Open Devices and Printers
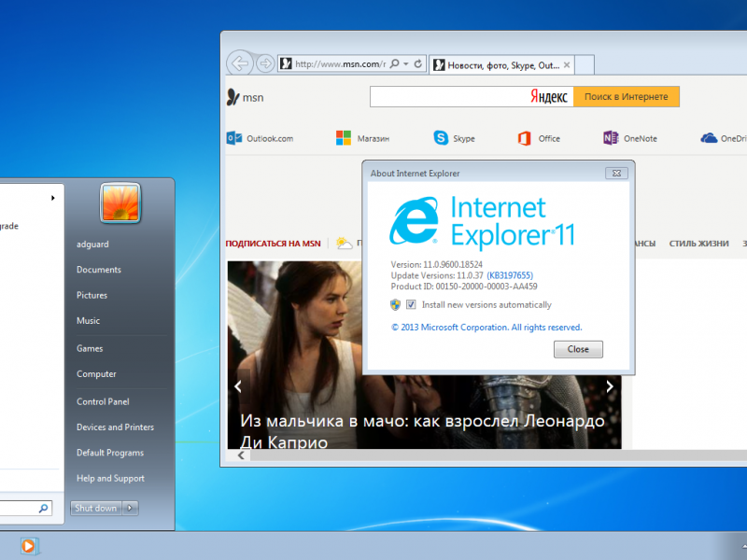The width and height of the screenshot is (747, 560). pos(115,427)
